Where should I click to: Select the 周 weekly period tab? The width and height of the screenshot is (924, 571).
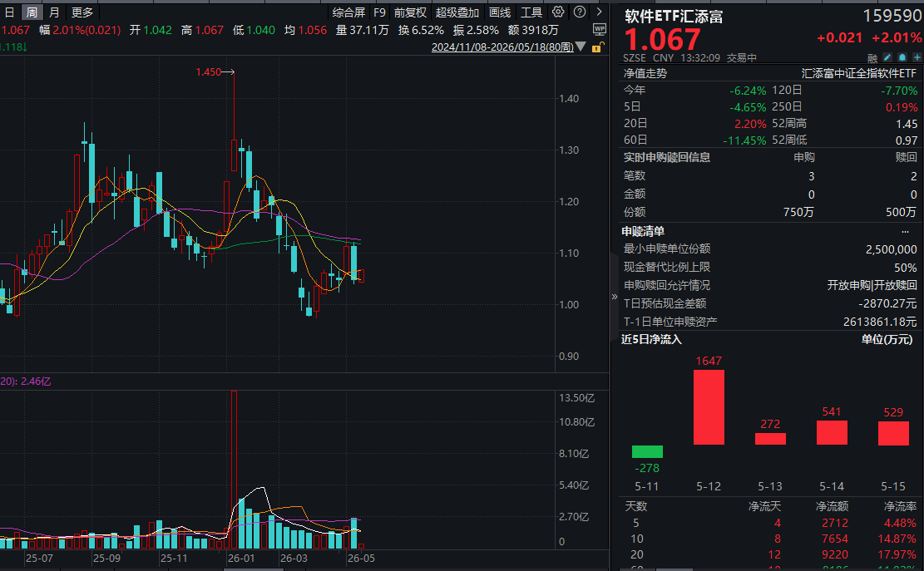click(x=32, y=12)
